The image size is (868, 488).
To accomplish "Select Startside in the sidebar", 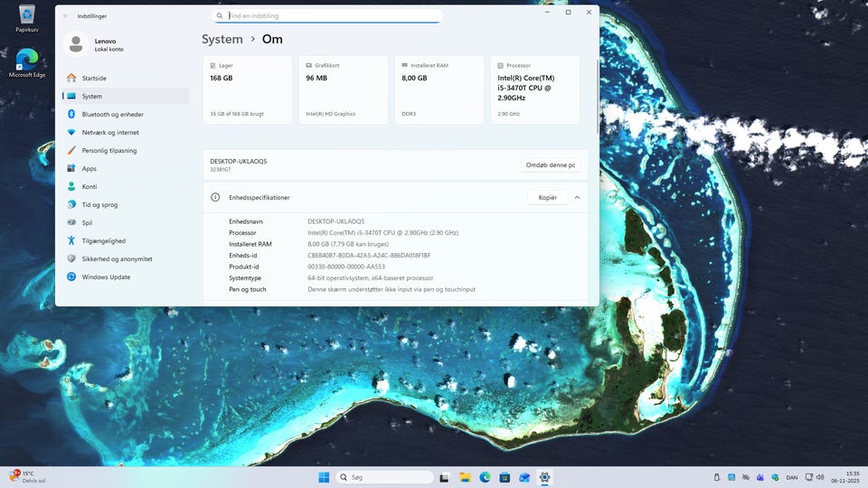I will click(x=94, y=79).
